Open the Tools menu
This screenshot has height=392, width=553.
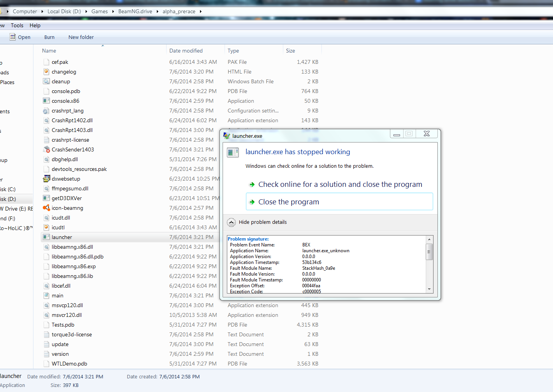click(x=17, y=25)
